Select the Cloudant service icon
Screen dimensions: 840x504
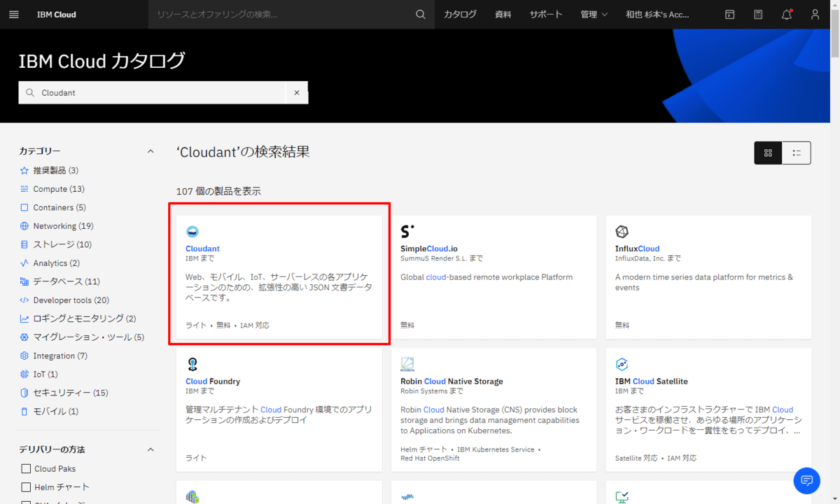point(192,232)
